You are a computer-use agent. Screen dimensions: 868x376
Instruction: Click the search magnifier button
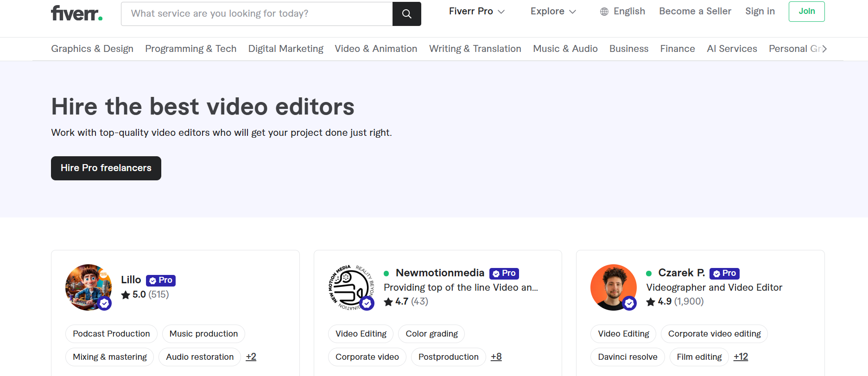[407, 14]
